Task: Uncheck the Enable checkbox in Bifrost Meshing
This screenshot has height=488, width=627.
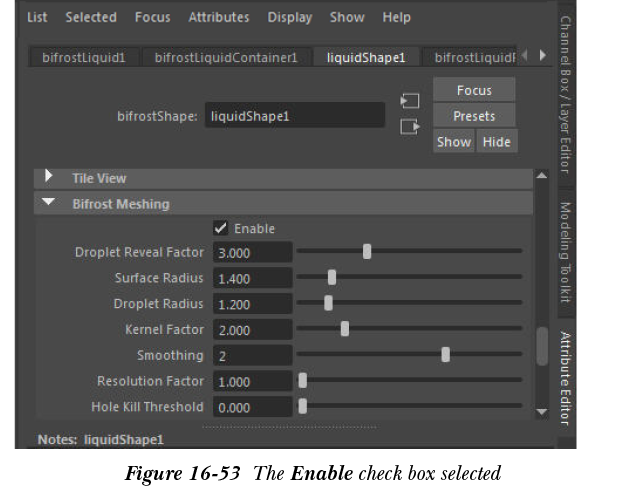Action: coord(221,229)
